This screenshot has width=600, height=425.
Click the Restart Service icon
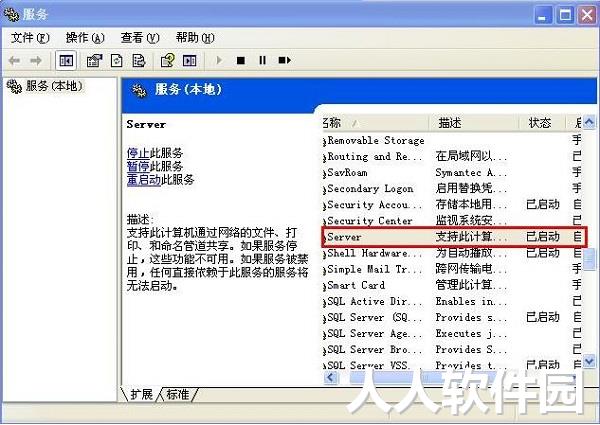point(284,60)
